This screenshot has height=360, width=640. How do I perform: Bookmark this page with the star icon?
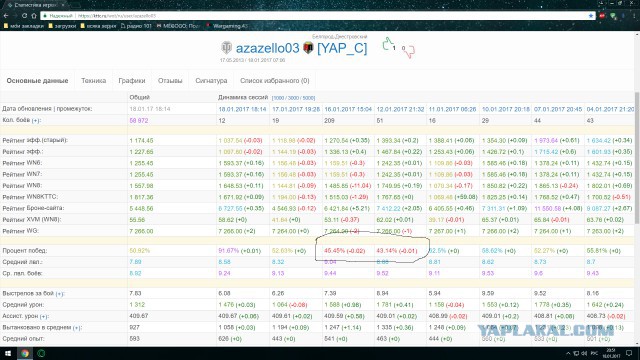(x=591, y=16)
